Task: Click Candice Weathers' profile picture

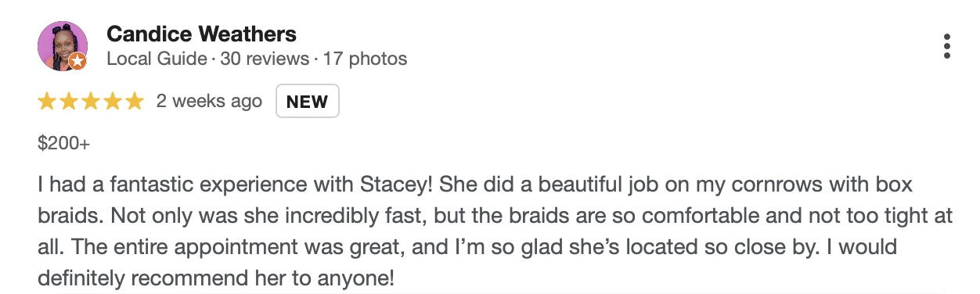Action: click(63, 46)
